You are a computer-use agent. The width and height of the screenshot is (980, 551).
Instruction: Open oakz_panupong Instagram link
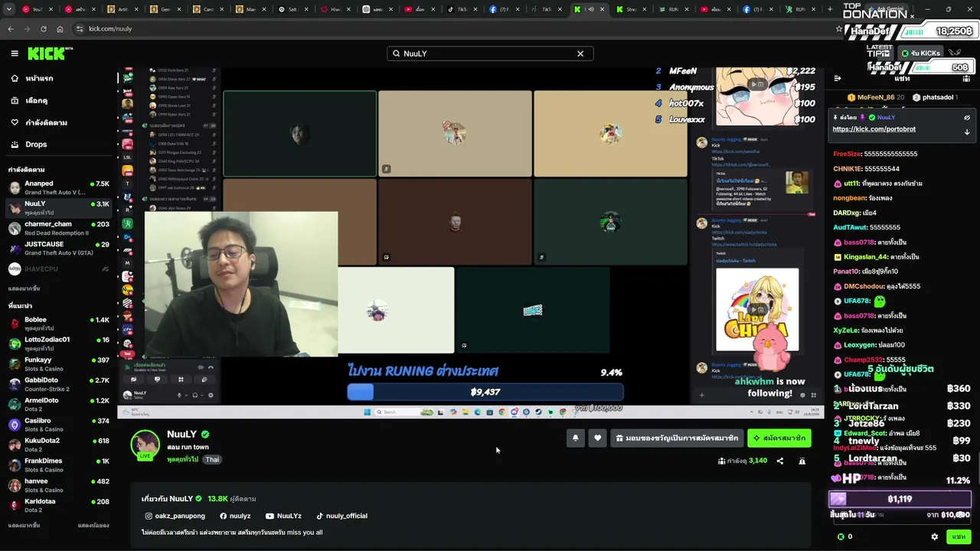(x=175, y=516)
